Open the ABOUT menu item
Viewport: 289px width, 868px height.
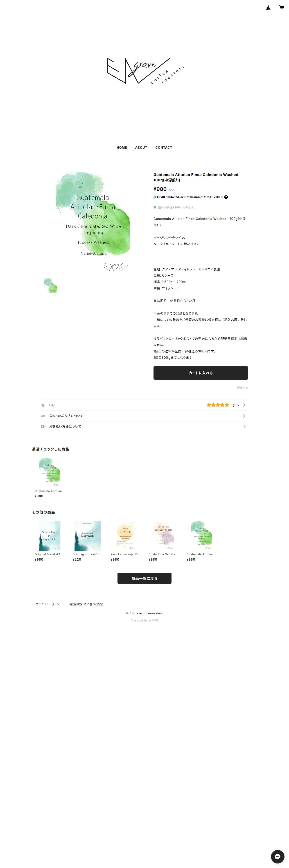(141, 148)
